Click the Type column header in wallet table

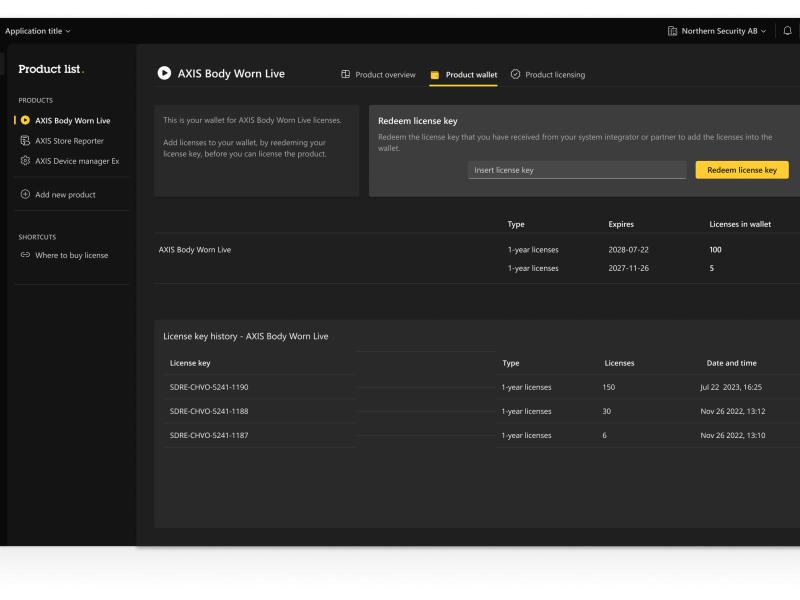coord(516,224)
